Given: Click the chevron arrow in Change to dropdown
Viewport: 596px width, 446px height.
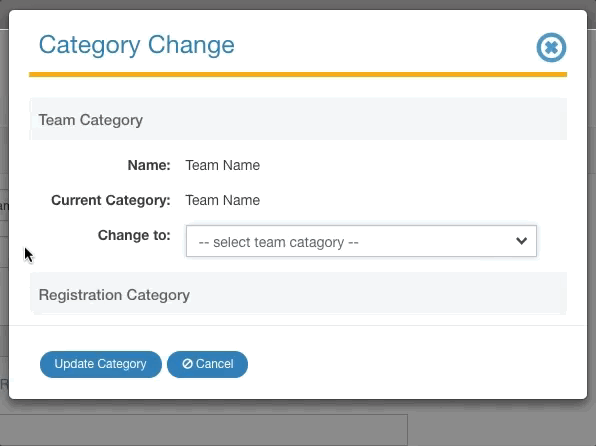Looking at the screenshot, I should [522, 241].
